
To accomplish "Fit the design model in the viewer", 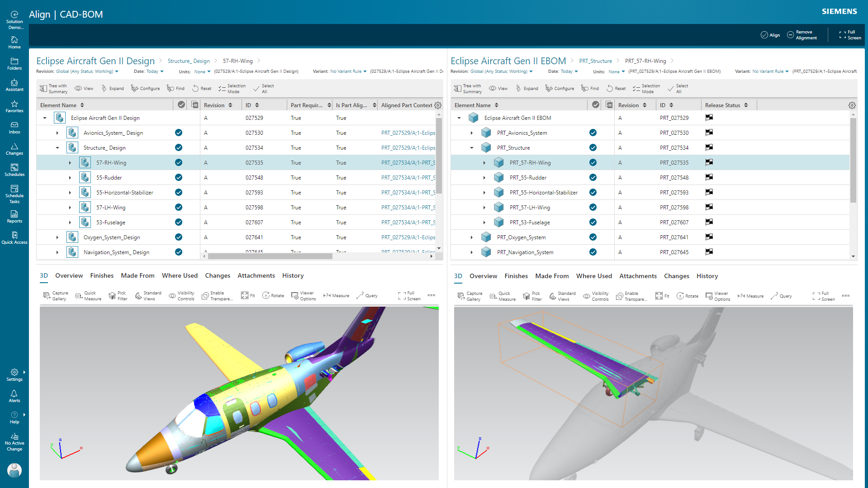I will tap(248, 295).
